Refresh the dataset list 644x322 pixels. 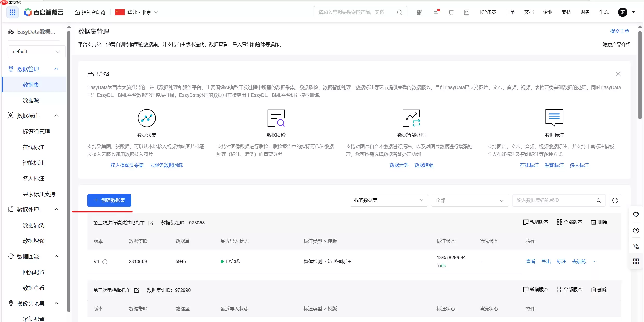coord(615,200)
